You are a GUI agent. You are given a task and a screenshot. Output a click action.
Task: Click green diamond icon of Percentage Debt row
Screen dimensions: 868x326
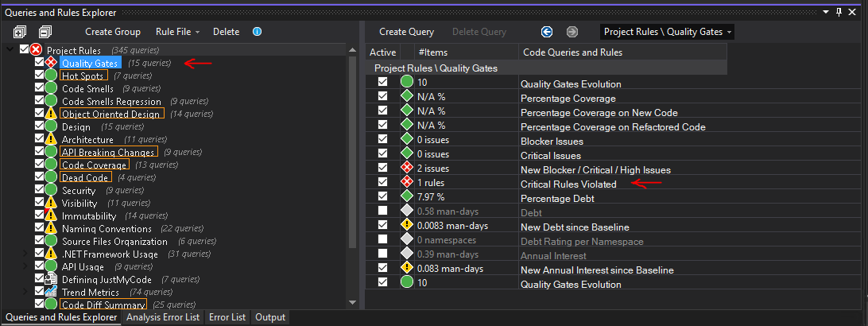point(407,196)
